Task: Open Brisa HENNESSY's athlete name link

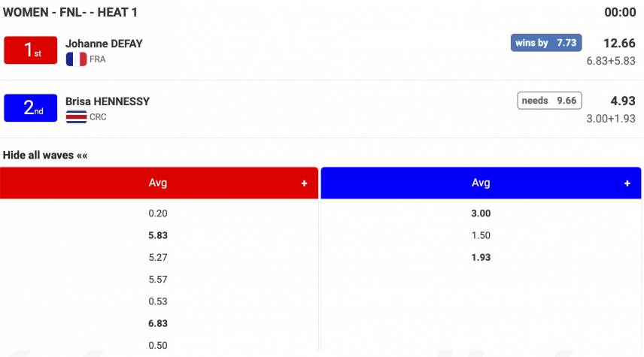Action: pos(108,101)
